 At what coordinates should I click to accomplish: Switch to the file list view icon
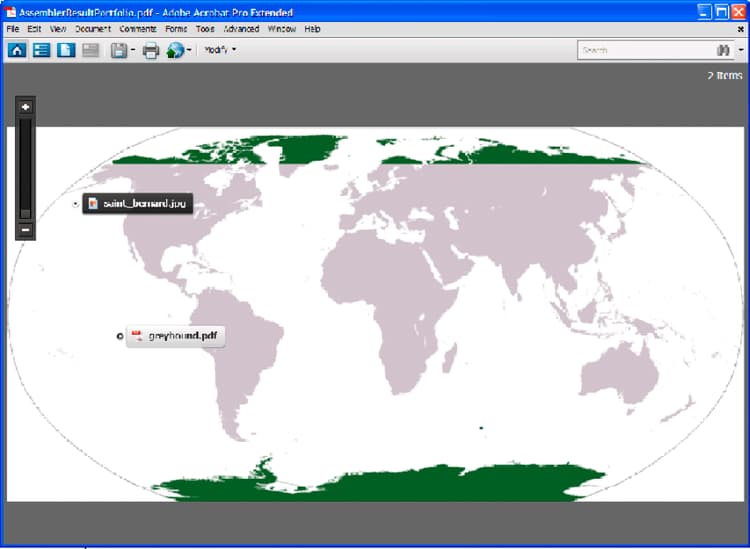[42, 50]
